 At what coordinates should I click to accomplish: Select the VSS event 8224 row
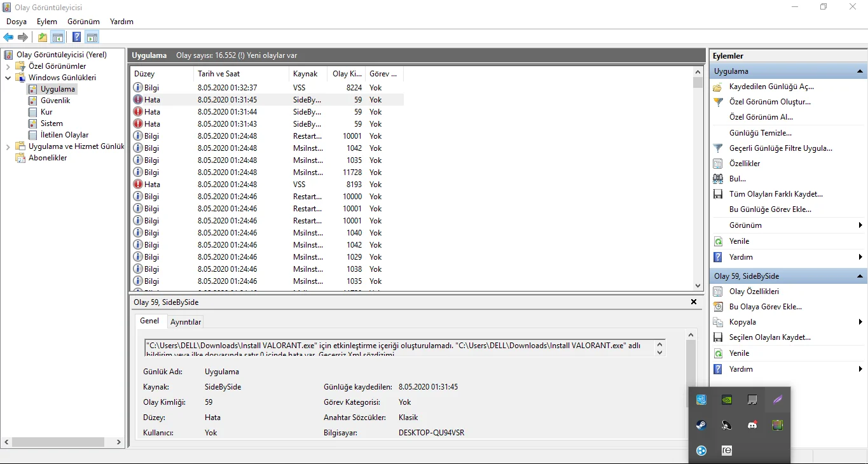(267, 88)
